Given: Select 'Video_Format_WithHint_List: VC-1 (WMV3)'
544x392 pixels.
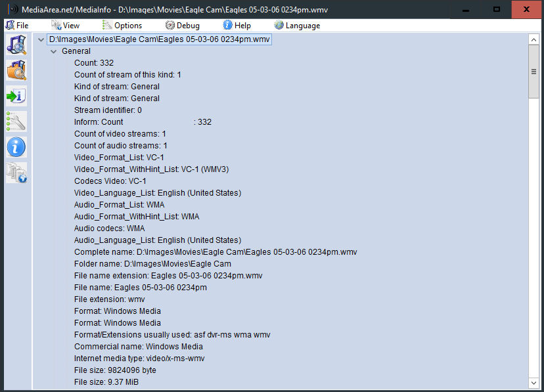Looking at the screenshot, I should pyautogui.click(x=152, y=169).
